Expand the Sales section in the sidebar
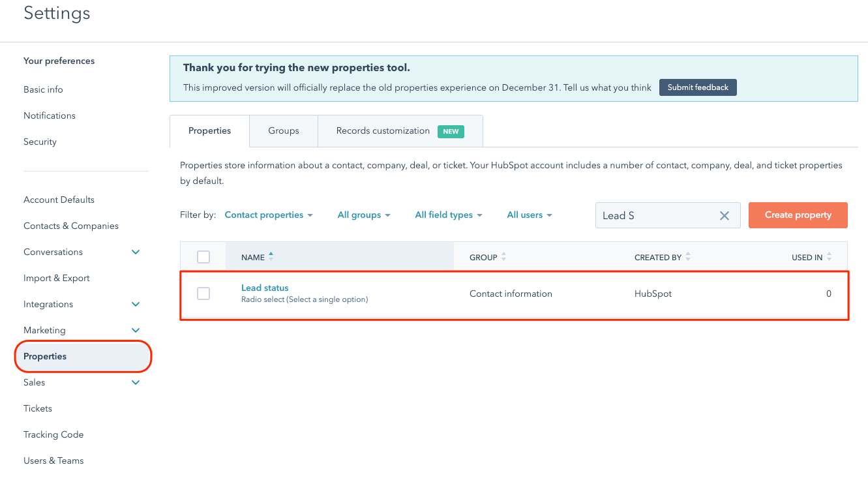Image resolution: width=868 pixels, height=482 pixels. tap(136, 382)
